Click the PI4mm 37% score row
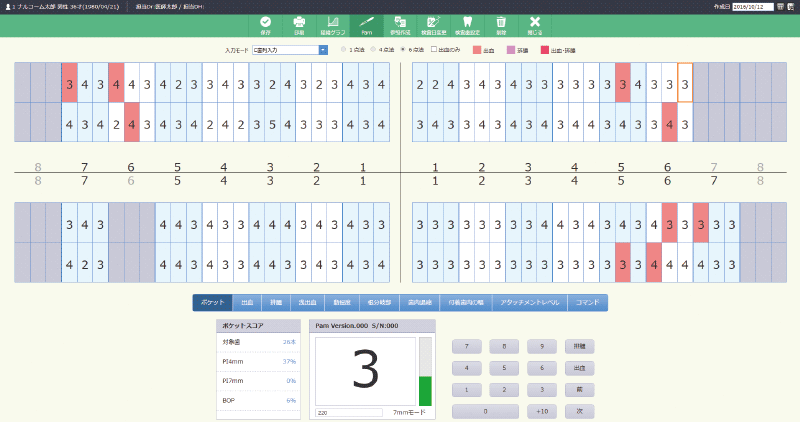The image size is (800, 422). [259, 362]
